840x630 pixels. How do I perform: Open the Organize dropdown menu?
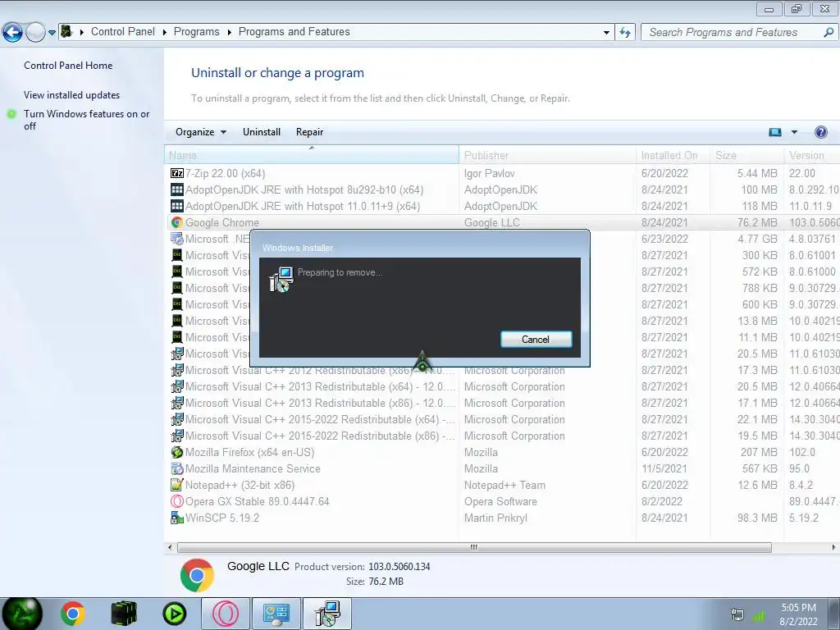coord(201,132)
